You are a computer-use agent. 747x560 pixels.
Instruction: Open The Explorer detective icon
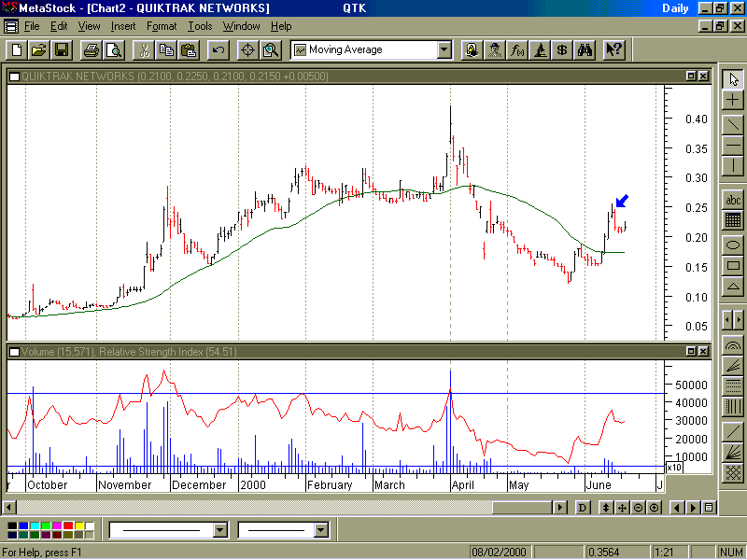click(x=495, y=49)
